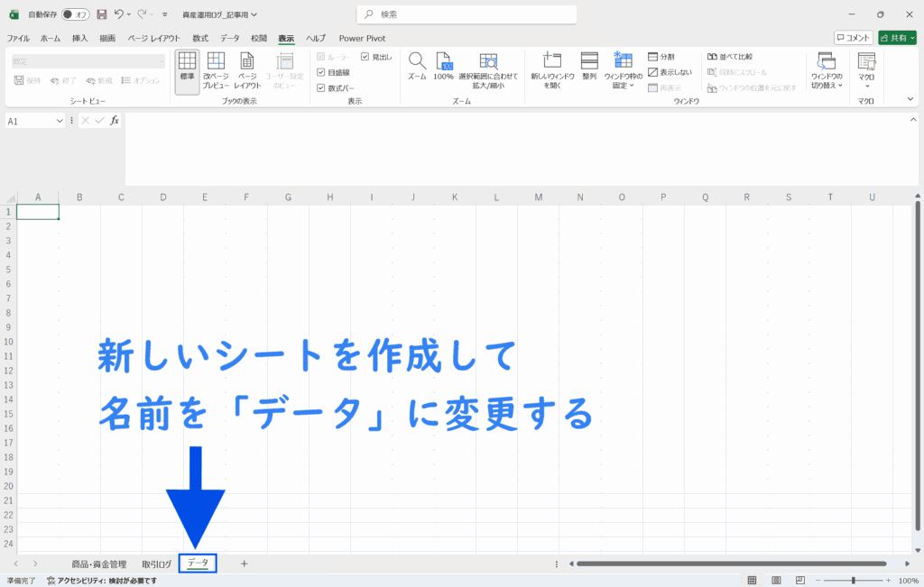Switch to the 取引ログ sheet tab
Image resolution: width=924 pixels, height=587 pixels.
pos(156,564)
